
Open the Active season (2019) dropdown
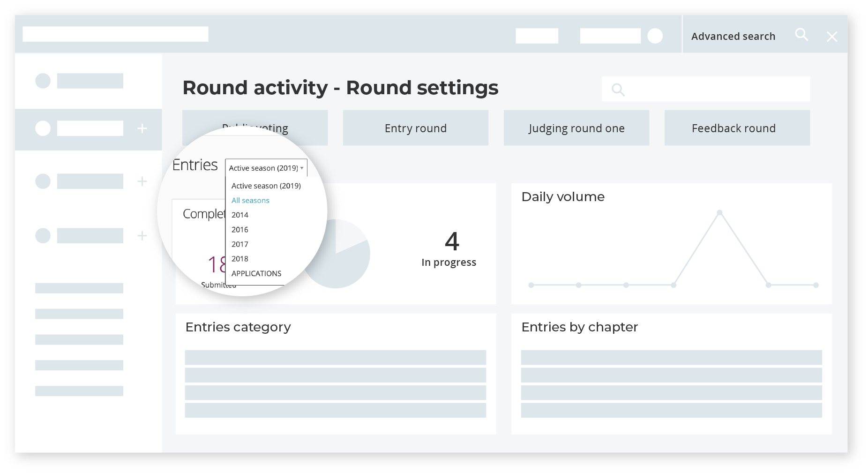click(x=266, y=168)
